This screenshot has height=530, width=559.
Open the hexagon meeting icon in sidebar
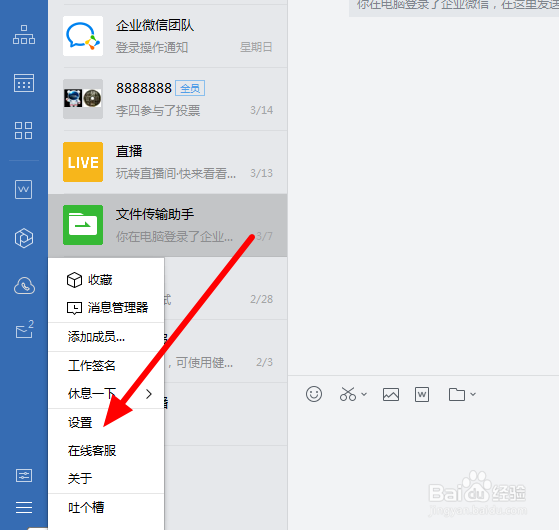click(24, 238)
